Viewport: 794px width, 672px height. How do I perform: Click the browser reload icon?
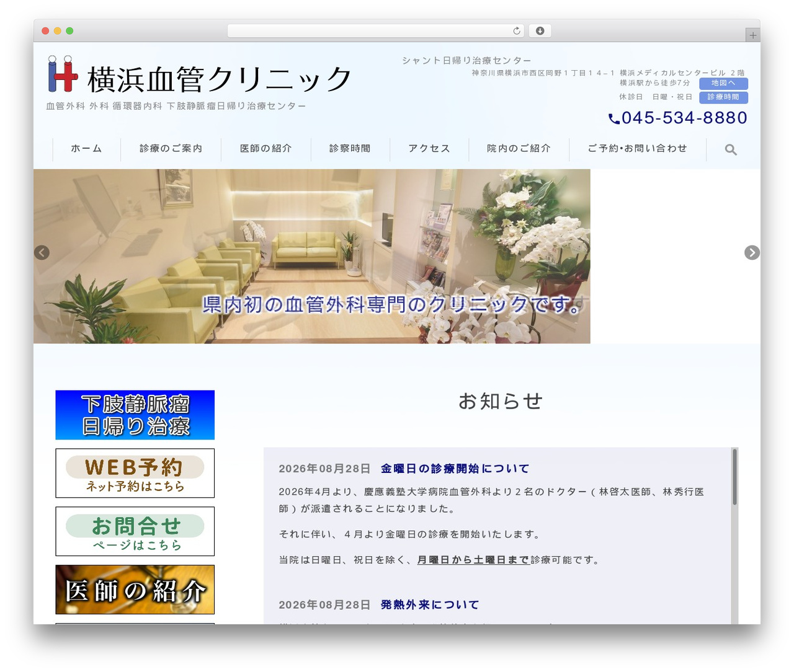point(517,30)
